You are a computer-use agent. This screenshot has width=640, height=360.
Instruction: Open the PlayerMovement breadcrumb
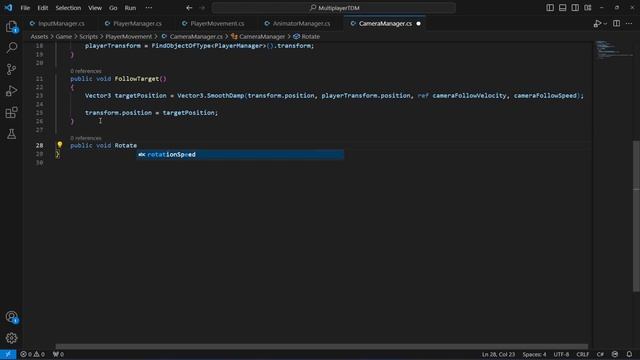coord(129,37)
